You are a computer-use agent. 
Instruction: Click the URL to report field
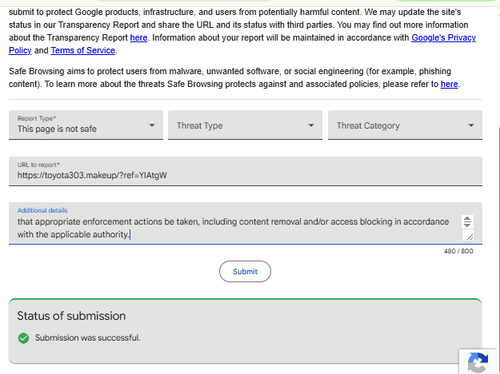pyautogui.click(x=245, y=171)
